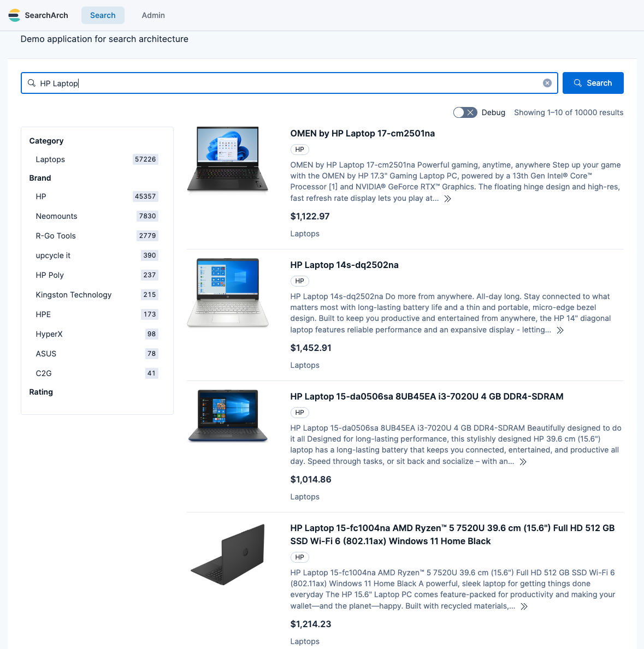Switch to the Search tab
The width and height of the screenshot is (644, 649).
pyautogui.click(x=103, y=15)
